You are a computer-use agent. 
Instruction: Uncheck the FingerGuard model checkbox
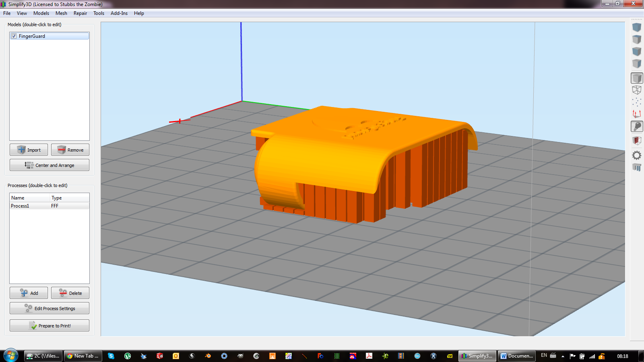pyautogui.click(x=14, y=36)
